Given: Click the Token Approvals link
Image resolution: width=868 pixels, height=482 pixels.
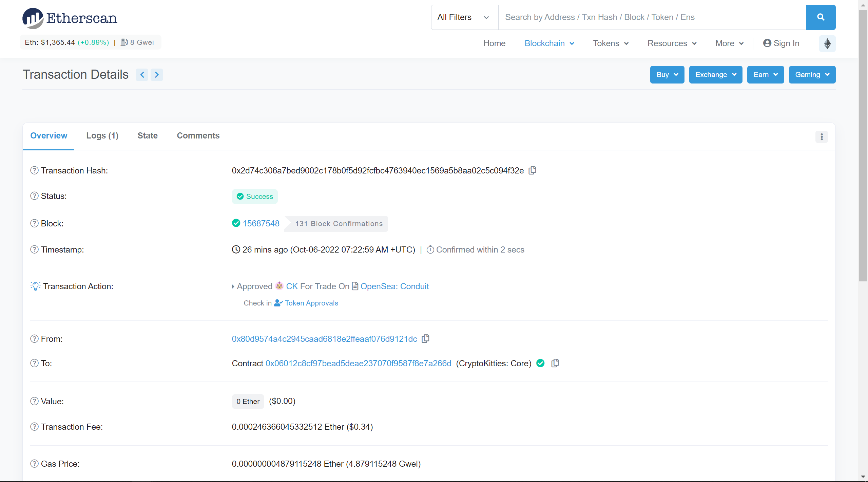Looking at the screenshot, I should 311,303.
